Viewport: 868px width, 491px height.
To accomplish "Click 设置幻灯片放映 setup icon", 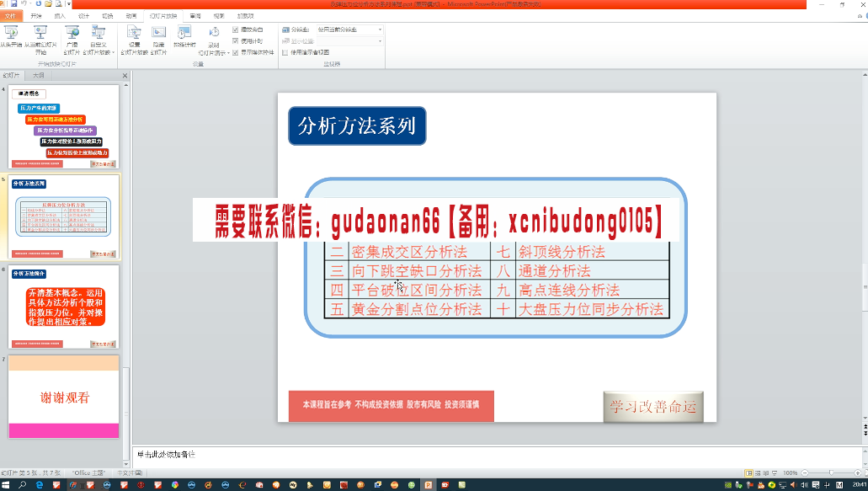I will pos(135,37).
